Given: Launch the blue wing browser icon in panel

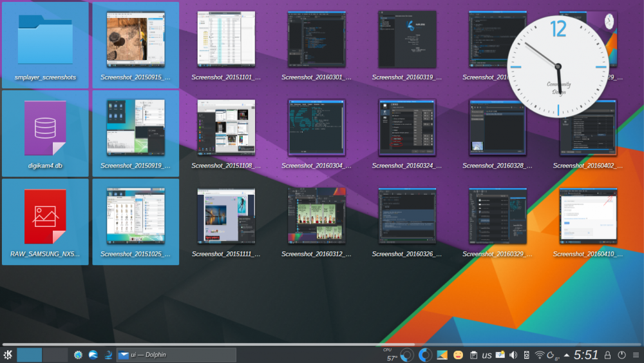Looking at the screenshot, I should pyautogui.click(x=93, y=355).
